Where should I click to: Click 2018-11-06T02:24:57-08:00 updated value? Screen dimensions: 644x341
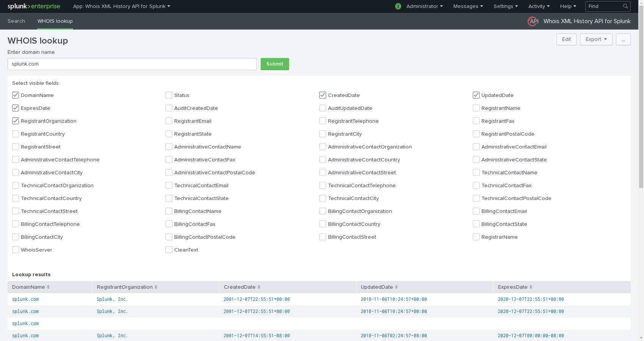pos(394,336)
